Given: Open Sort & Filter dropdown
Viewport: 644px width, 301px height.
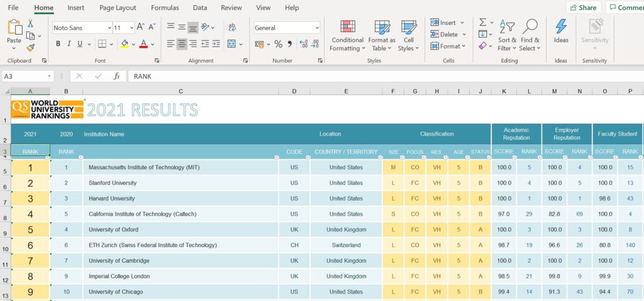Looking at the screenshot, I should pos(508,36).
